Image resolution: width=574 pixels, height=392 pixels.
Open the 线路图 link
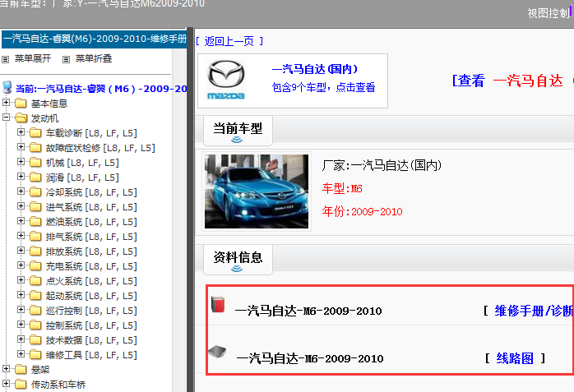pos(515,358)
